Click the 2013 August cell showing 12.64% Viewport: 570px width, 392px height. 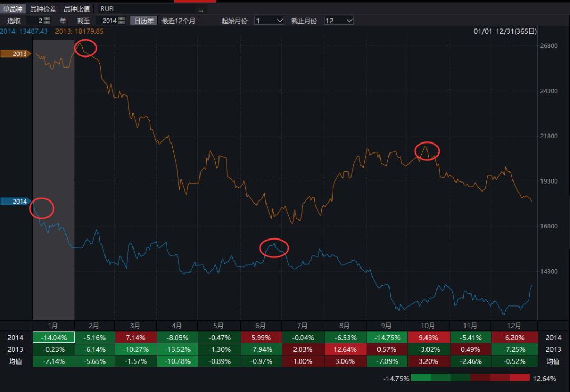(345, 349)
